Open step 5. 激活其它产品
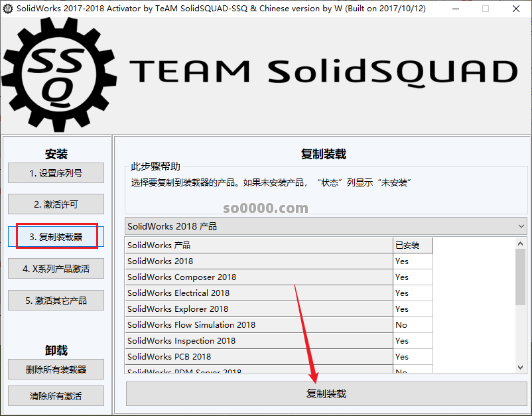 point(56,301)
